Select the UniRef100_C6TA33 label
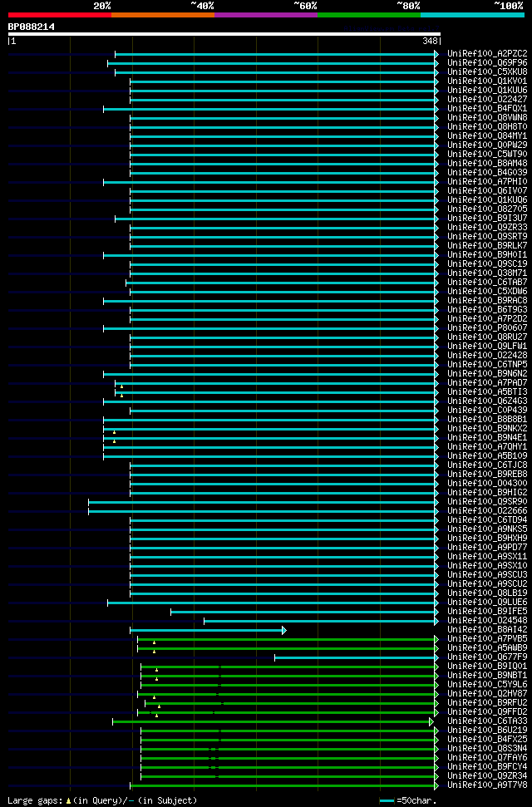Screen dimensions: 532x807 coord(487,721)
